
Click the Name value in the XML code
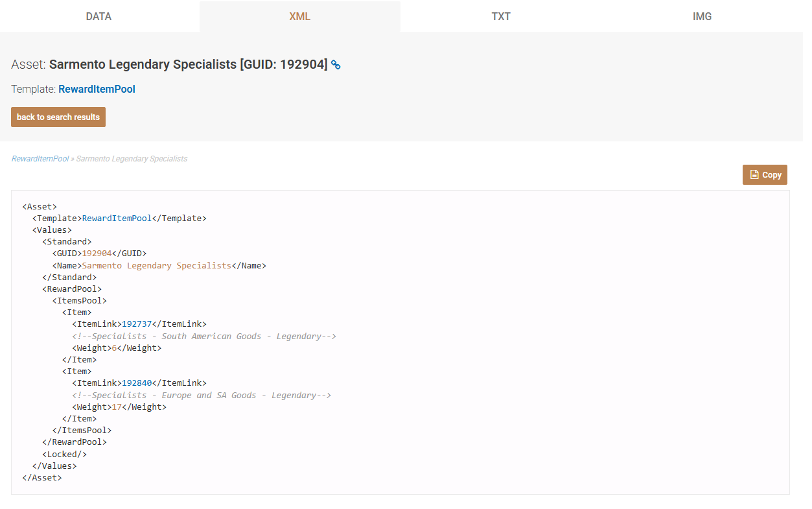[156, 266]
